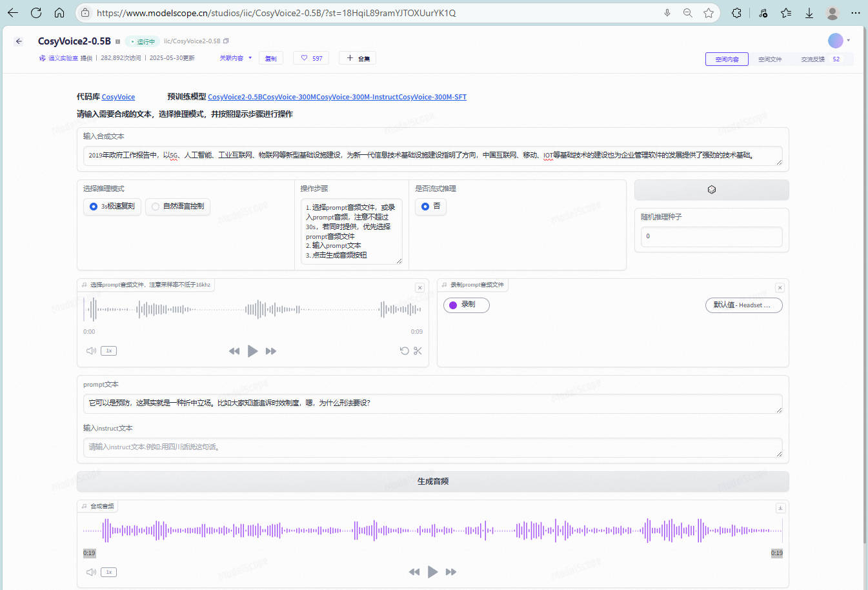This screenshot has width=868, height=590.
Task: Seek within the prompt audio waveform
Action: click(x=252, y=310)
